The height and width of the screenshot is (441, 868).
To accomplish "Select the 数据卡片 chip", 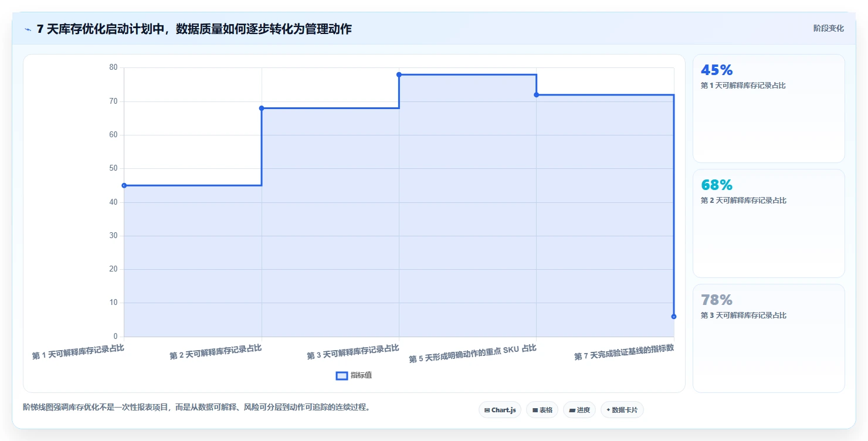I will pos(622,410).
